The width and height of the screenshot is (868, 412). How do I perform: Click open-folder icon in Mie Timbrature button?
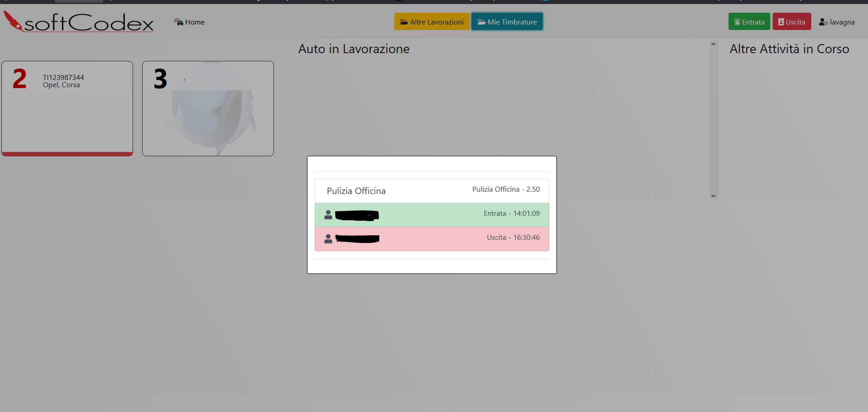[481, 22]
